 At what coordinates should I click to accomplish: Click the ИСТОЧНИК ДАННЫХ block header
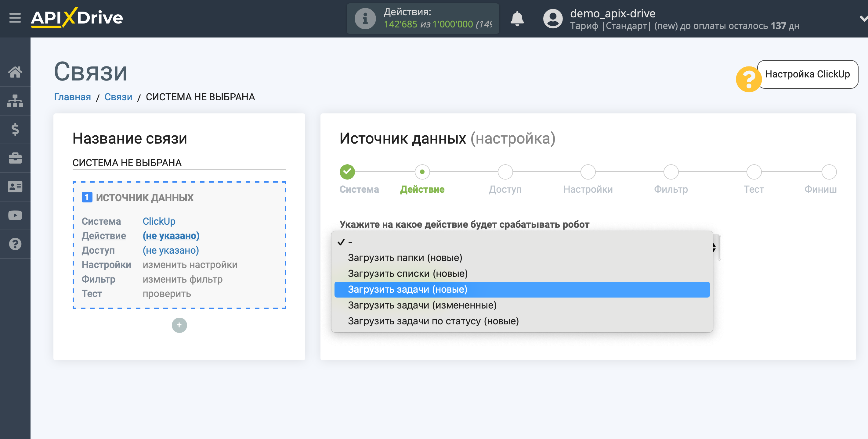(x=137, y=197)
